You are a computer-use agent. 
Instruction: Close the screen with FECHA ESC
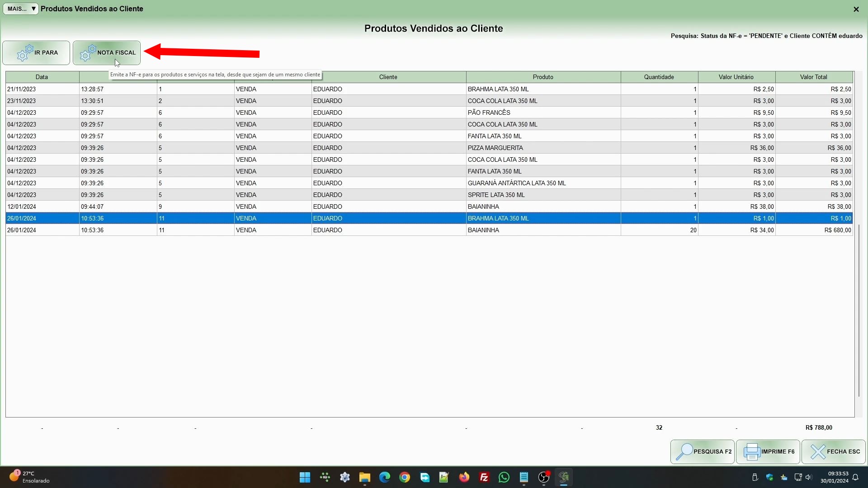pos(833,451)
